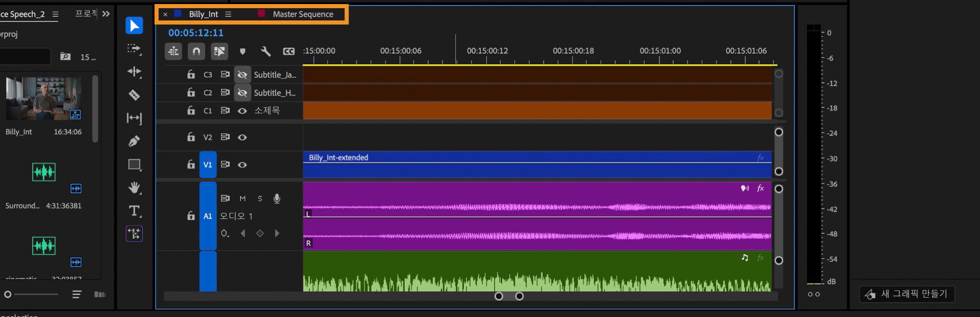Mute audio track A1 with M
980x317 pixels.
(242, 199)
